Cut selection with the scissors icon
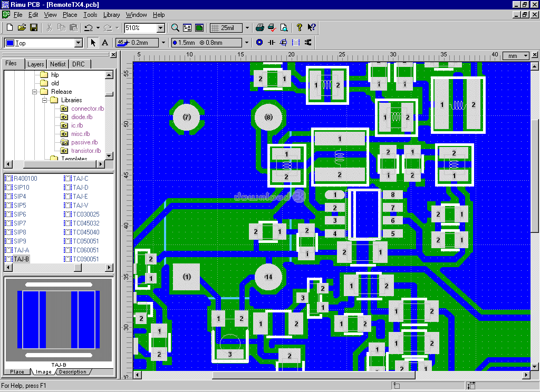This screenshot has width=540, height=392. click(49, 27)
